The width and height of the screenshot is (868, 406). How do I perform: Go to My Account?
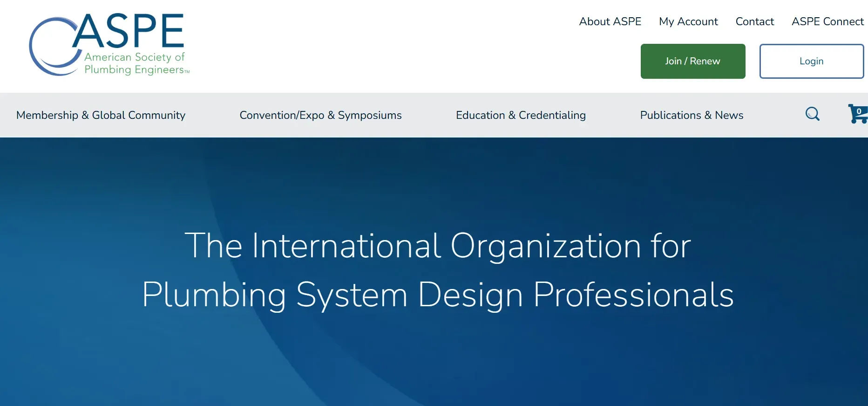point(688,21)
